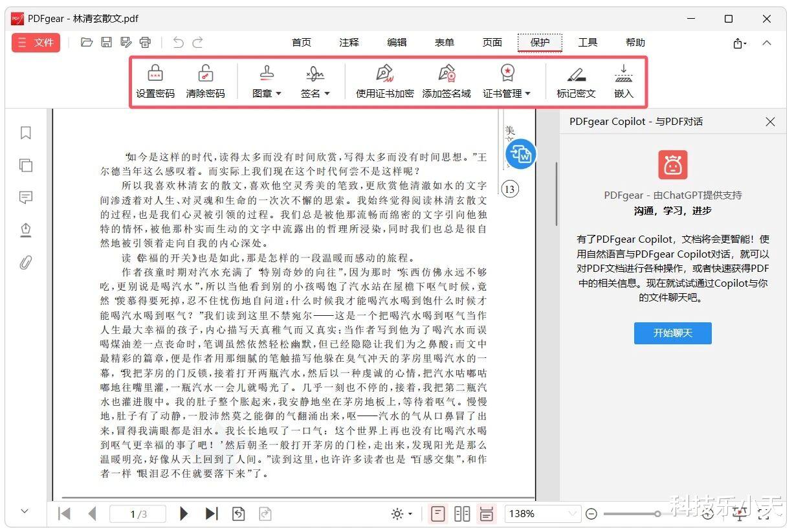
Task: Open the 图章 stamp dropdown
Action: point(267,82)
